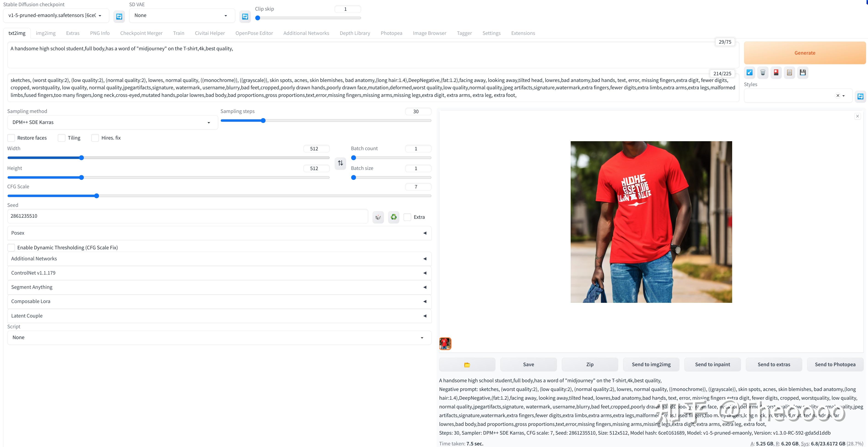Reuse last seed with recycle icon
Screen dimensions: 868x447
coord(394,217)
